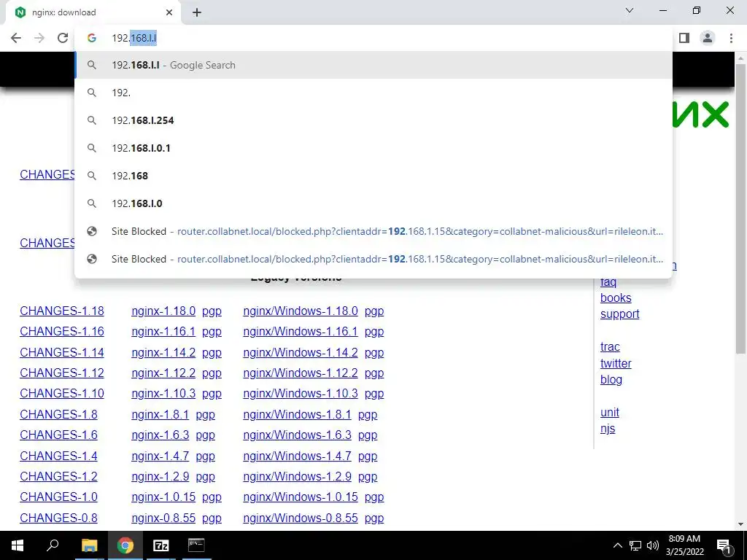Open nginx-1.0.15 link
747x560 pixels.
coord(163,497)
